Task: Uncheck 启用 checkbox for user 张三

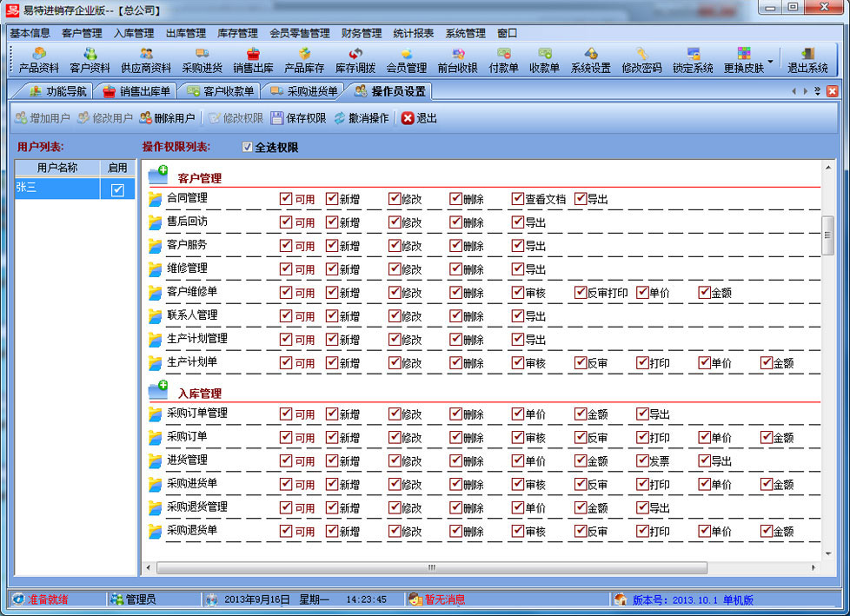Action: point(117,189)
